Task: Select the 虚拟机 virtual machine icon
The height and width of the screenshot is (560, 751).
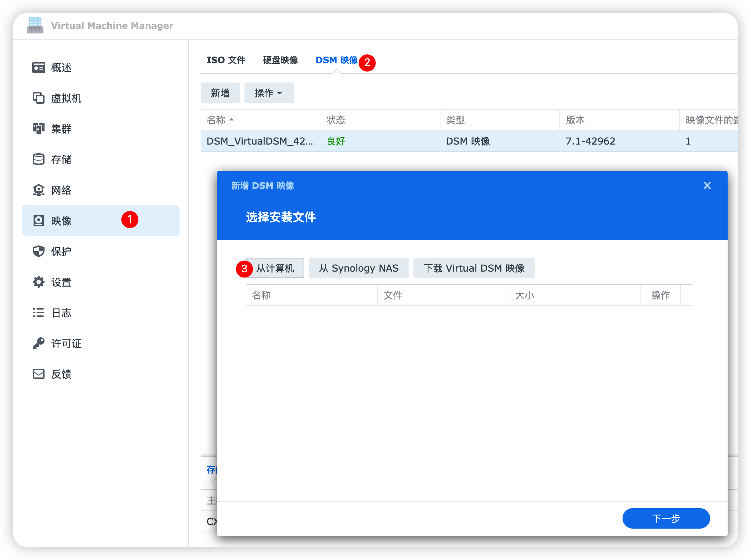Action: [38, 98]
